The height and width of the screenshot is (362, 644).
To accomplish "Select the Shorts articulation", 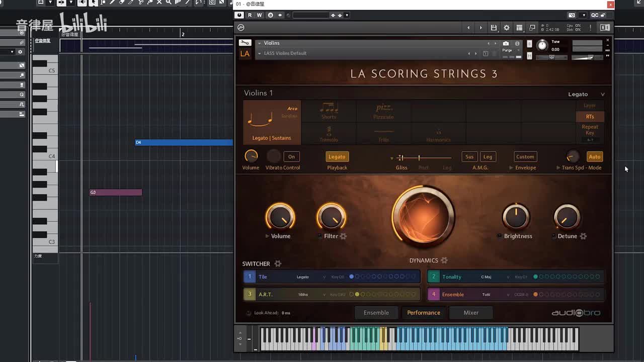I will click(x=329, y=111).
